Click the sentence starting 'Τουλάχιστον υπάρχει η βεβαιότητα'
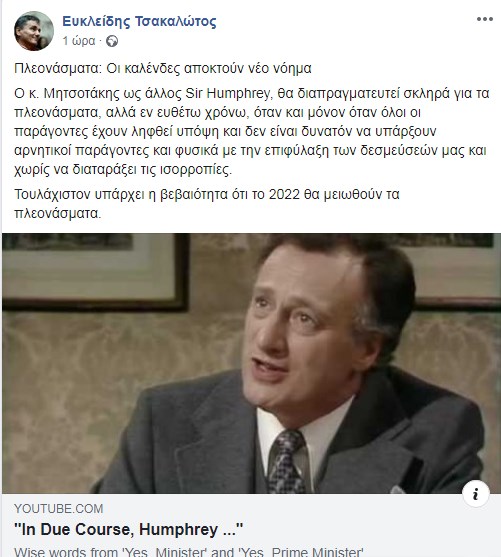The height and width of the screenshot is (557, 501). tap(207, 204)
